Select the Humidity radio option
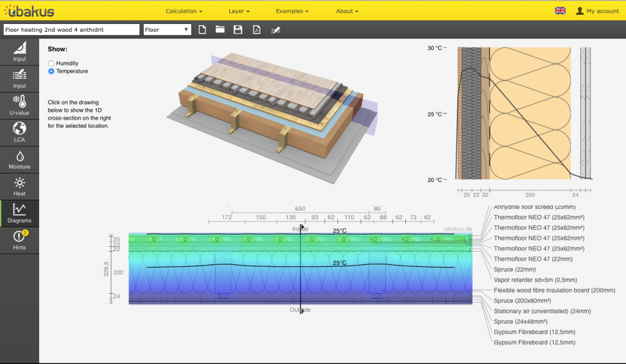The image size is (626, 364). (51, 63)
